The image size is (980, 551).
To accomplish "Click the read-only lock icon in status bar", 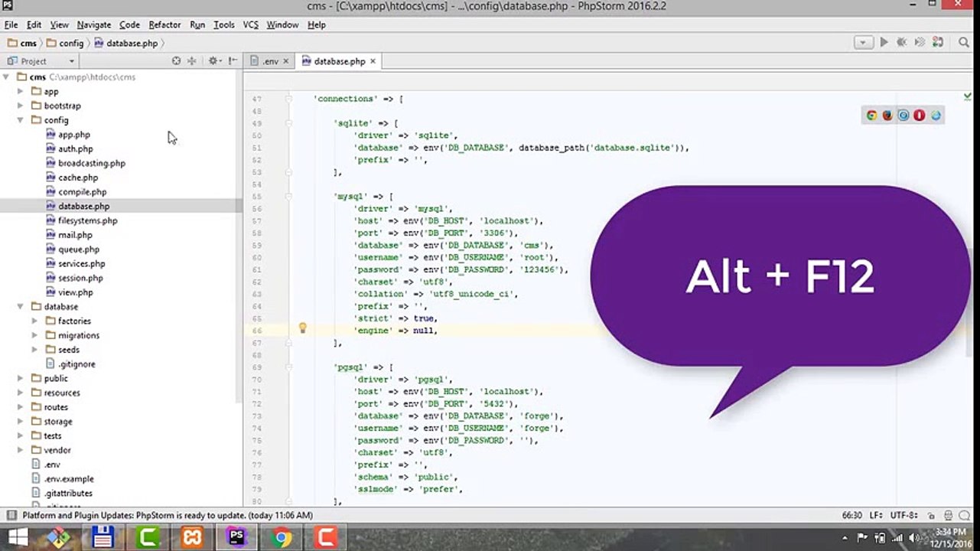I will tap(931, 516).
